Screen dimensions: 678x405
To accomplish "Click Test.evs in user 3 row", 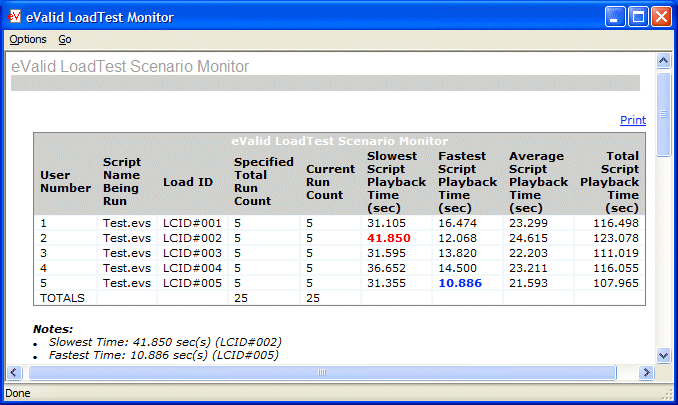I will point(127,253).
